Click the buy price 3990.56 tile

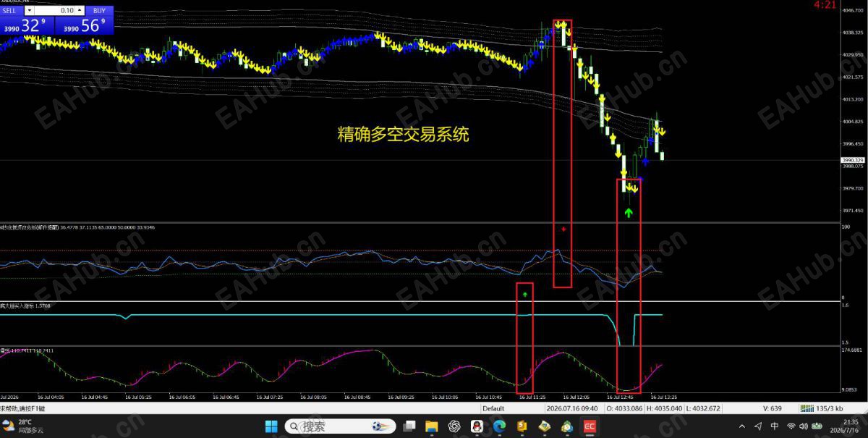(85, 25)
